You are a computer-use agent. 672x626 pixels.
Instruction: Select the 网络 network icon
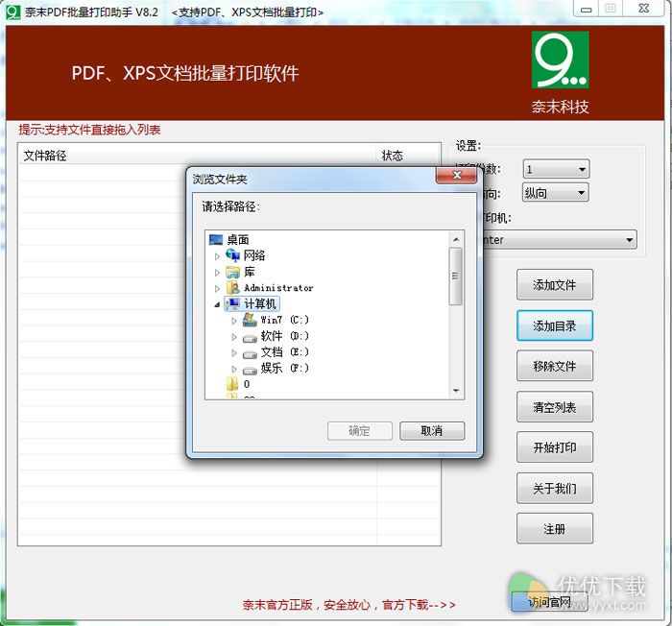(x=233, y=255)
